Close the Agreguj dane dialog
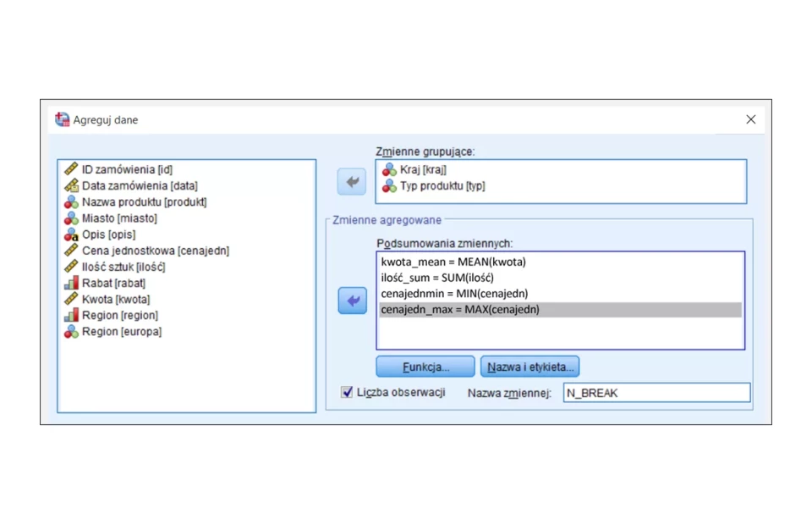812x524 pixels. click(750, 120)
